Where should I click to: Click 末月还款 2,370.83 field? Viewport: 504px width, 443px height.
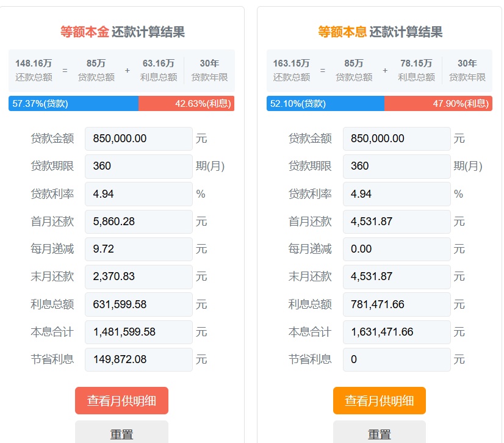pyautogui.click(x=139, y=276)
